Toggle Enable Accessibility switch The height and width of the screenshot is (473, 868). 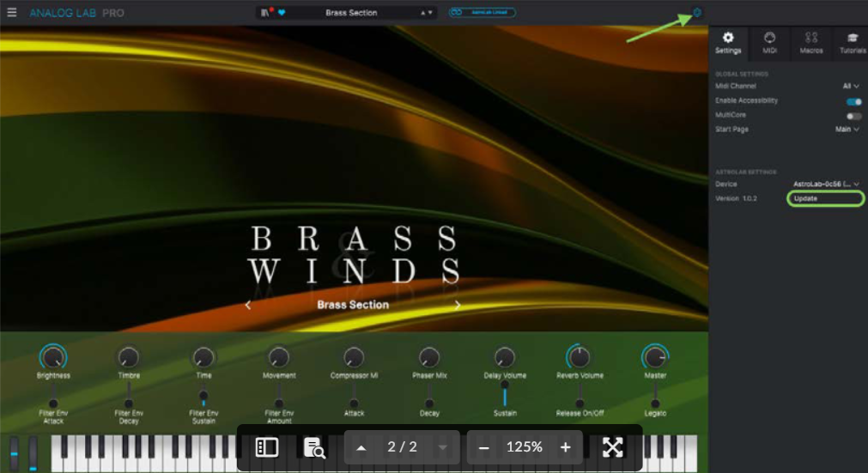854,101
